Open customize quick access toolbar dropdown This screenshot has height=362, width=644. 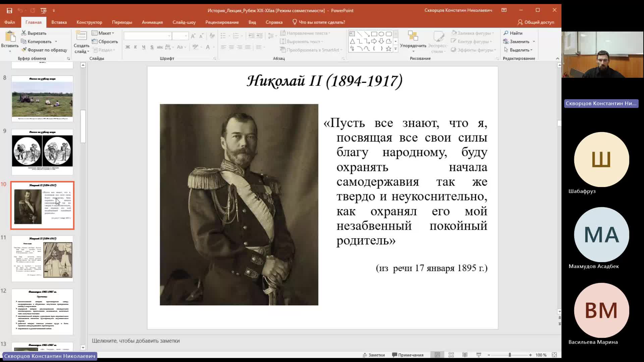point(54,10)
